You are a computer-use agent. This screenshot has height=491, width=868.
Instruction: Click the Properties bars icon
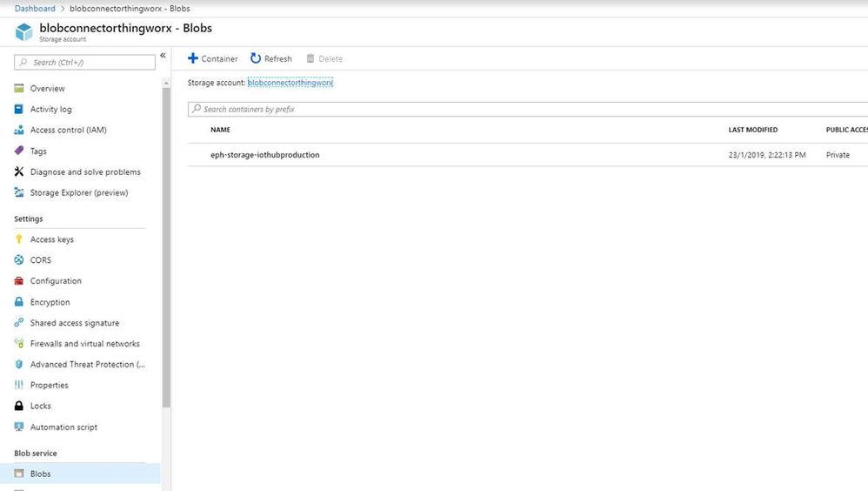(x=19, y=385)
